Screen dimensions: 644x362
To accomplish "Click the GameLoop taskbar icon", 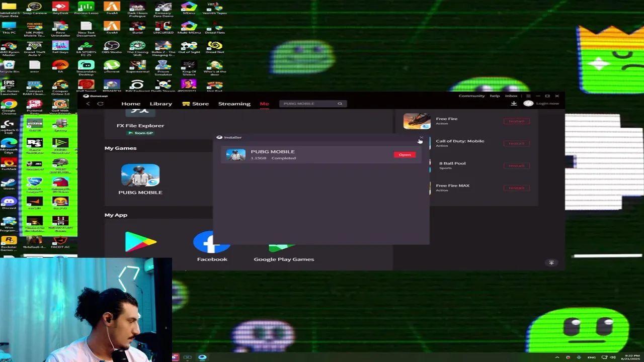I will coord(202,357).
